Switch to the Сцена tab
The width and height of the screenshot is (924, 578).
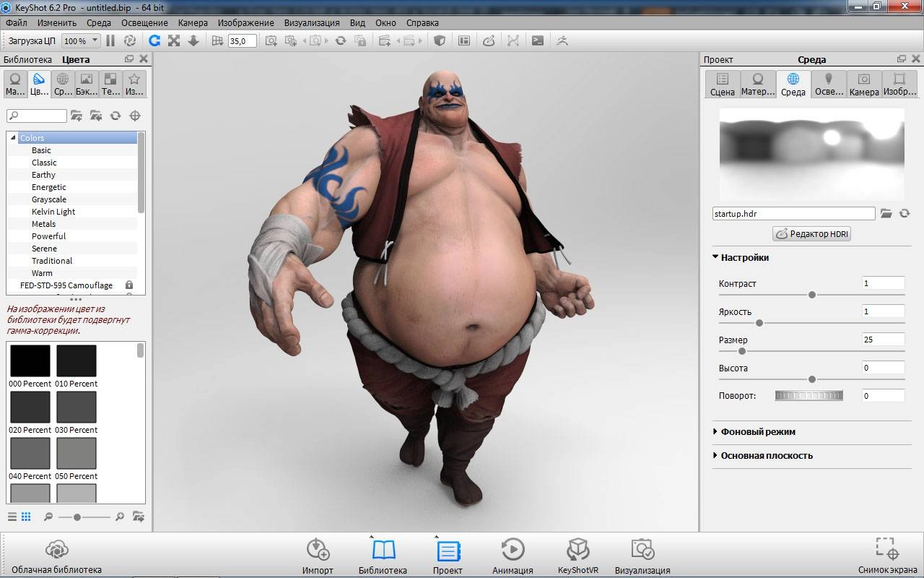pyautogui.click(x=722, y=84)
